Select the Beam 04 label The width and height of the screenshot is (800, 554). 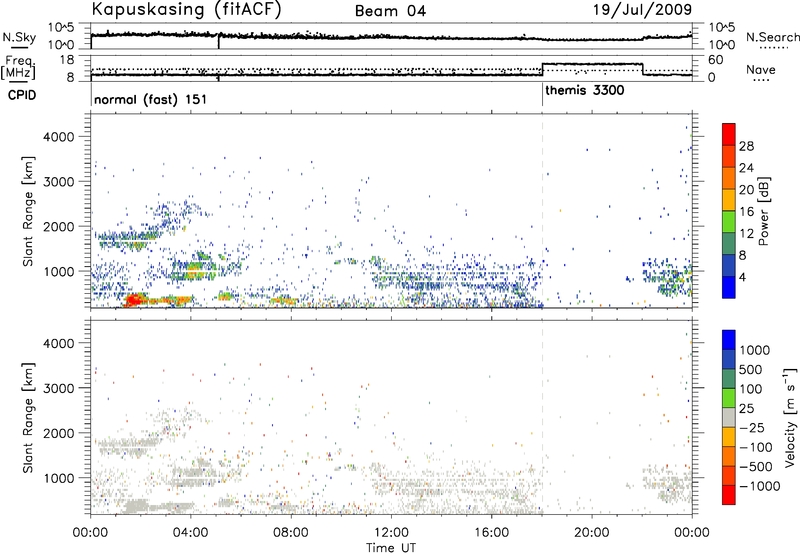390,11
